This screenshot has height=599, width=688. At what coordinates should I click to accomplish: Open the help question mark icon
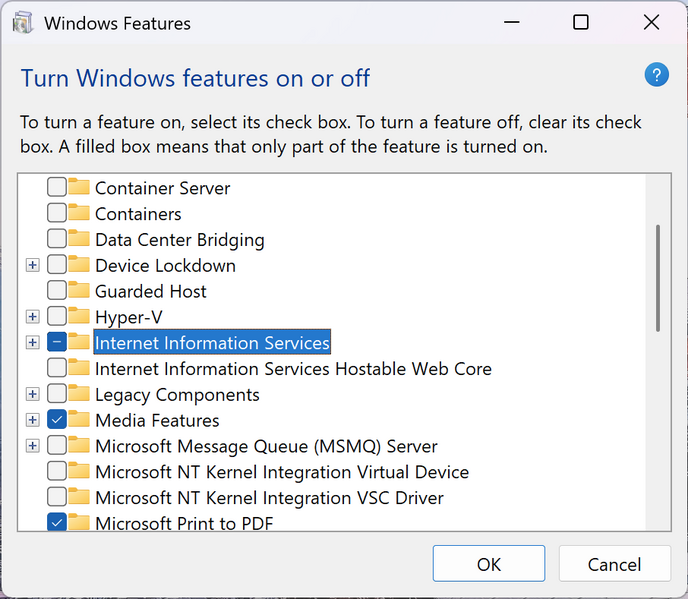(x=656, y=75)
